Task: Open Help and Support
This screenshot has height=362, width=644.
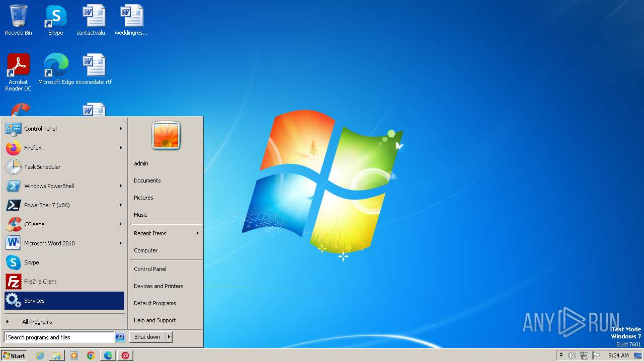Action: click(x=166, y=320)
